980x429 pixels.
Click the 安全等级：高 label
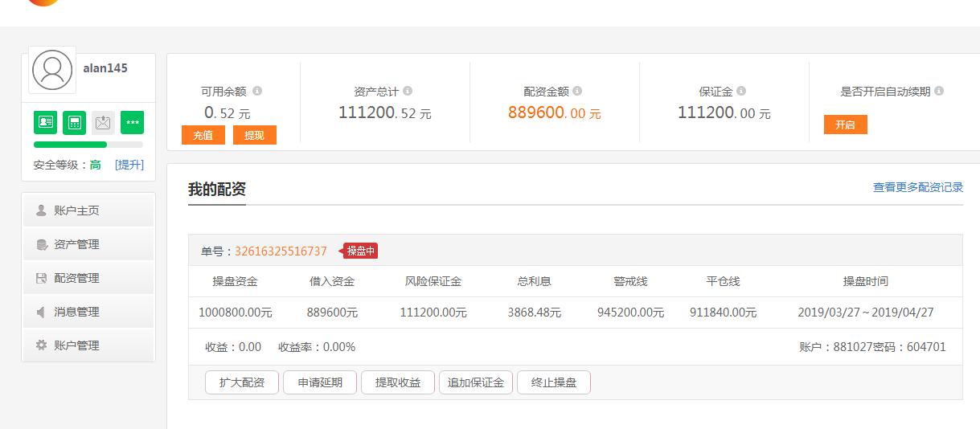tap(67, 165)
